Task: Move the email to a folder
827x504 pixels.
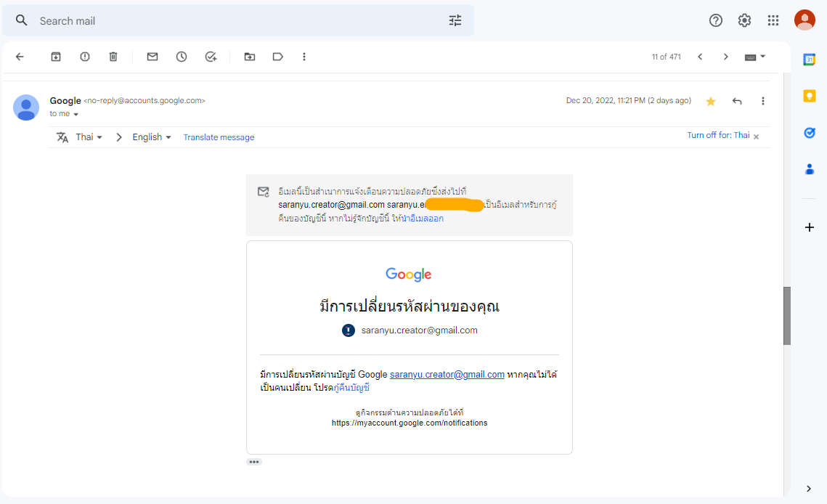Action: tap(250, 57)
